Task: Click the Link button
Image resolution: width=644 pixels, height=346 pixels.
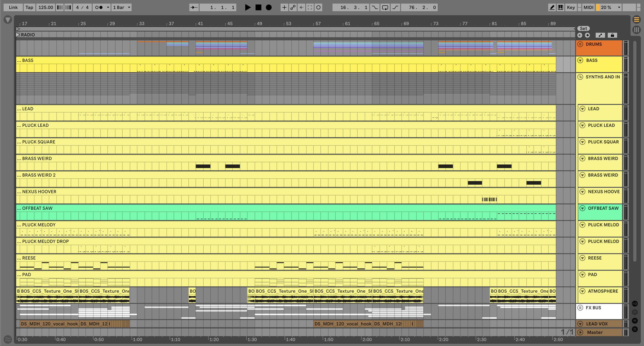Action: (x=13, y=7)
